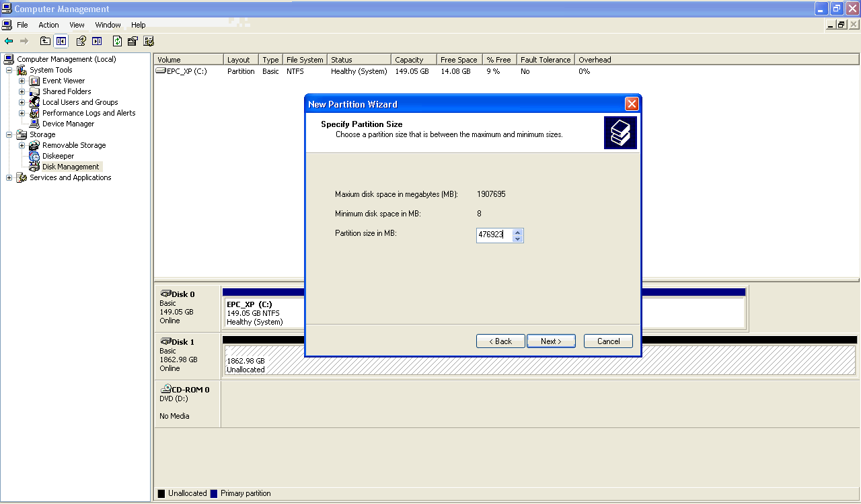Screen dimensions: 861x504
Task: Increase partition size with up spinner arrow
Action: (x=517, y=232)
